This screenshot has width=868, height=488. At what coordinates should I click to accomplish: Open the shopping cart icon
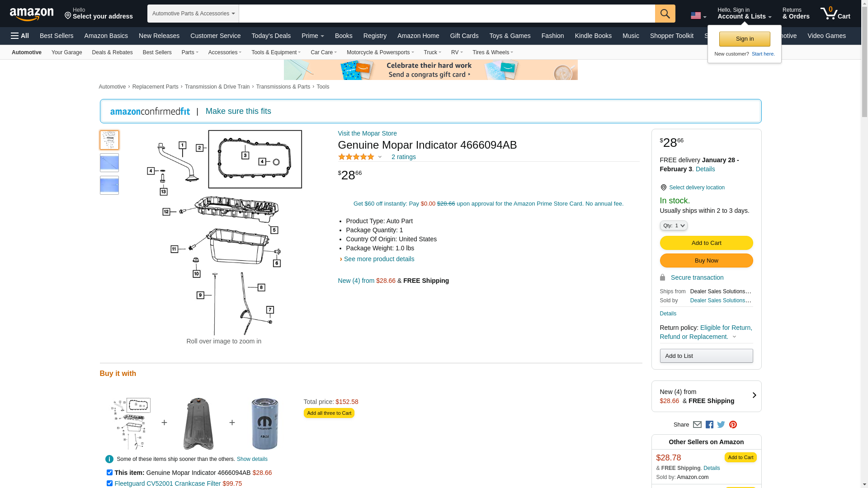pos(835,13)
